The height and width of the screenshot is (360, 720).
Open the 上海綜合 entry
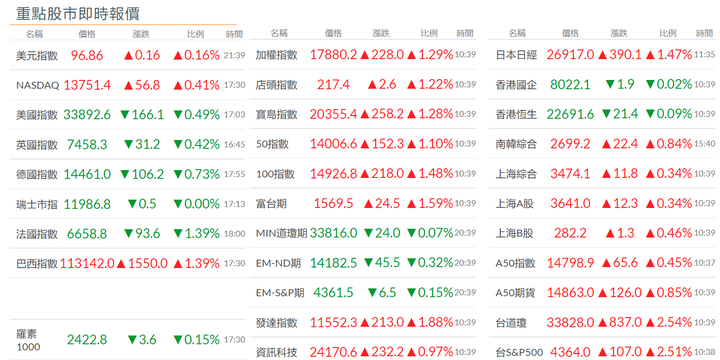coord(516,174)
